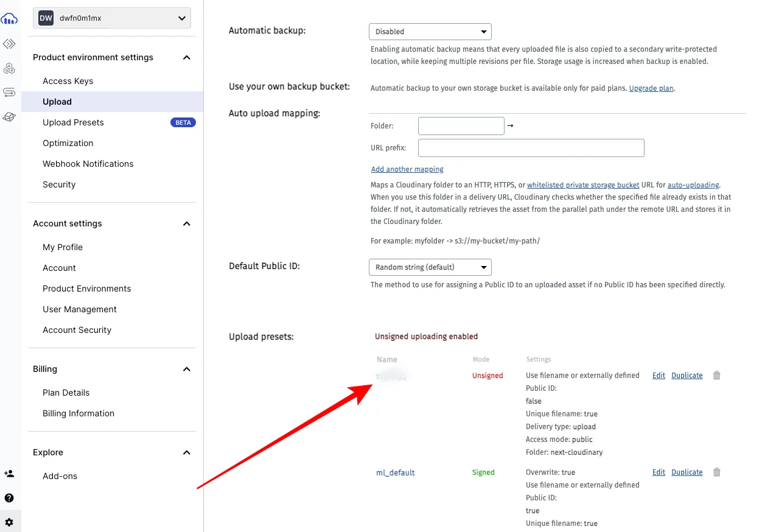
Task: Edit the unsigned upload preset
Action: click(659, 376)
